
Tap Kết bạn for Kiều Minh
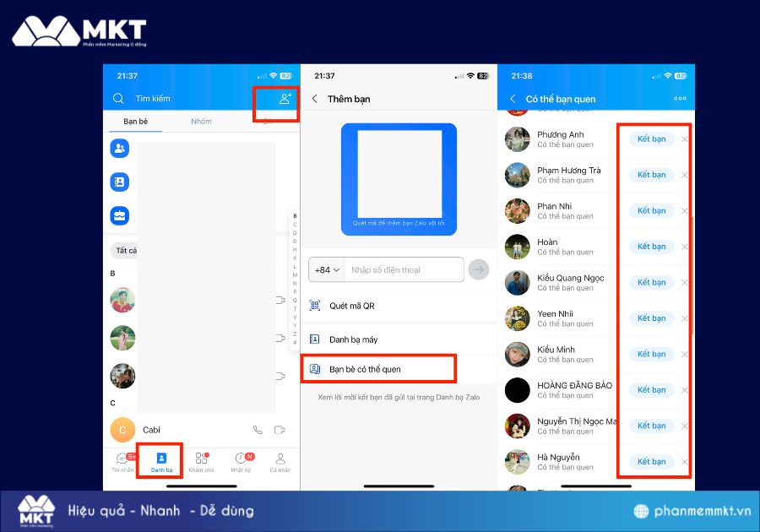click(651, 354)
